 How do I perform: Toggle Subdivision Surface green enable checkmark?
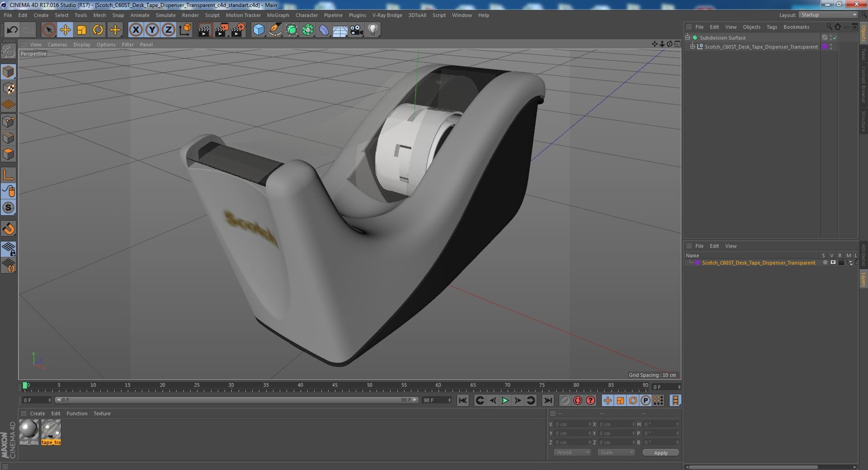coord(835,38)
